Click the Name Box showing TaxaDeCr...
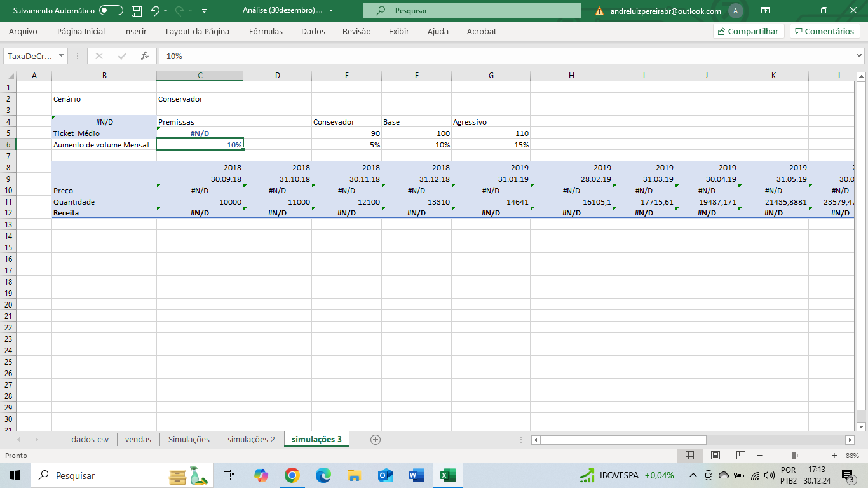868x488 pixels. pos(30,56)
